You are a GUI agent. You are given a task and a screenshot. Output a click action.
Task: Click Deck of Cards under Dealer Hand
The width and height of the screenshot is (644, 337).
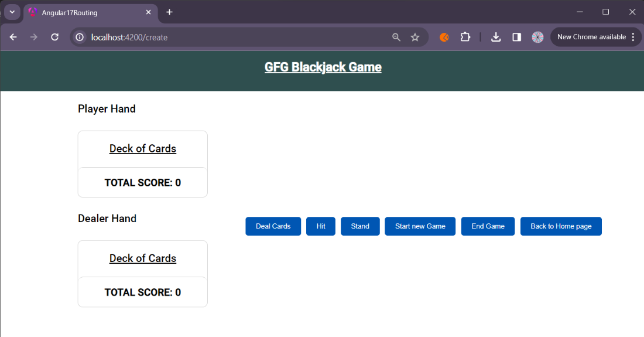pyautogui.click(x=143, y=258)
